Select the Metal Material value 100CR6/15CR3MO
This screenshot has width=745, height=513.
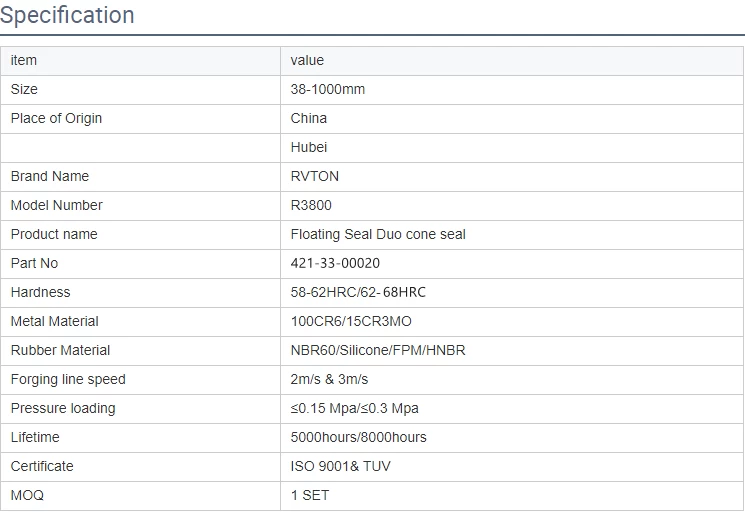tap(351, 321)
